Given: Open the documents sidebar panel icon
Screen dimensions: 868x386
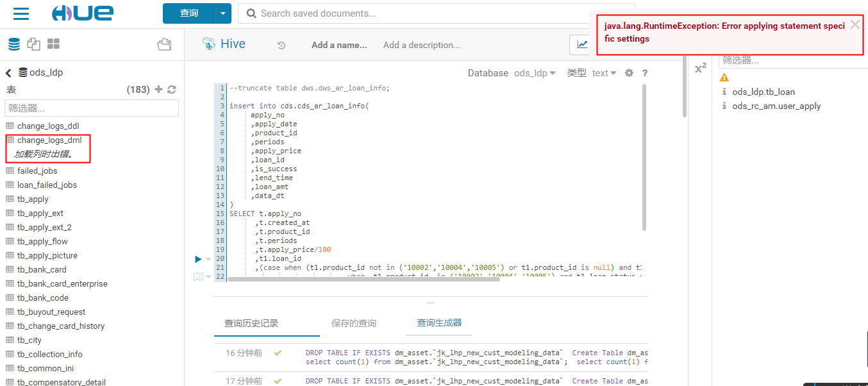Looking at the screenshot, I should pos(34,44).
